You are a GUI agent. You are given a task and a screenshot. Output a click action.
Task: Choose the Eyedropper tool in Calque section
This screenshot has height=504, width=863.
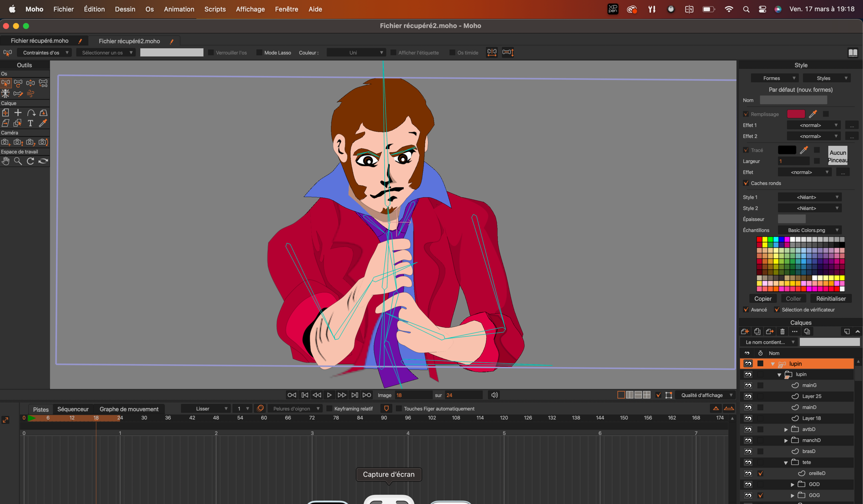(x=43, y=123)
